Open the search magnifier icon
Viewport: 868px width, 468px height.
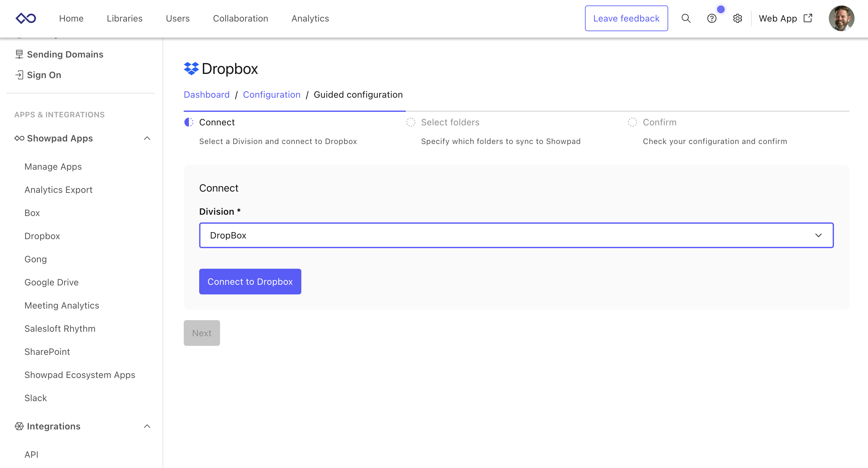686,18
